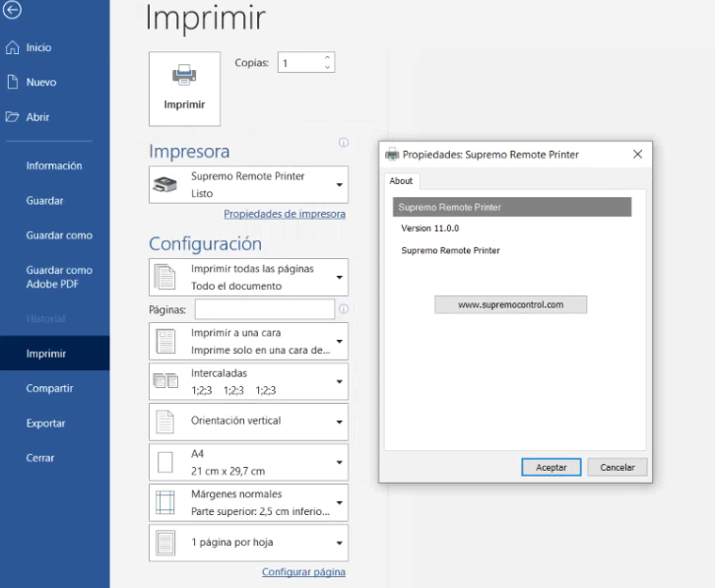The height and width of the screenshot is (588, 715).
Task: Open the Orientación vertical dropdown
Action: click(x=248, y=422)
